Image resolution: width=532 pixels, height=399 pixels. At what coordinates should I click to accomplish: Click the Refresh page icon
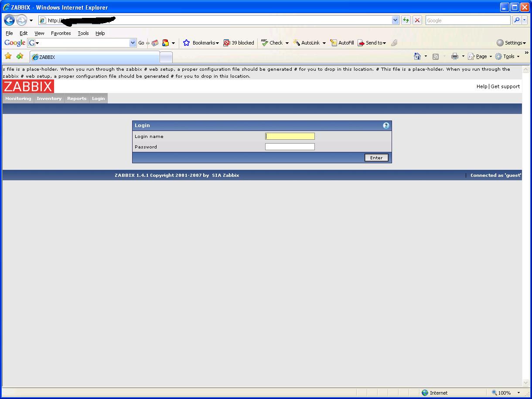pos(406,20)
